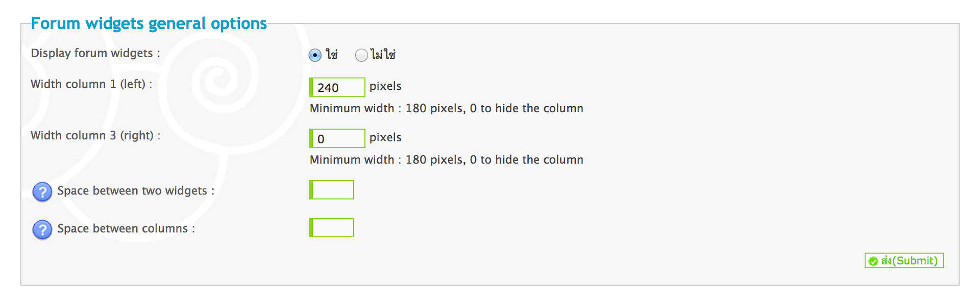Select the "ไม่ใช่" radio button

[x=361, y=55]
